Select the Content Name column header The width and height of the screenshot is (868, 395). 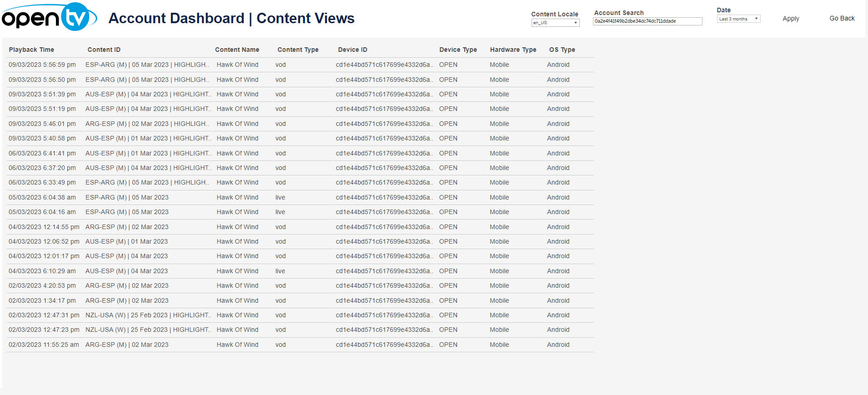(237, 50)
